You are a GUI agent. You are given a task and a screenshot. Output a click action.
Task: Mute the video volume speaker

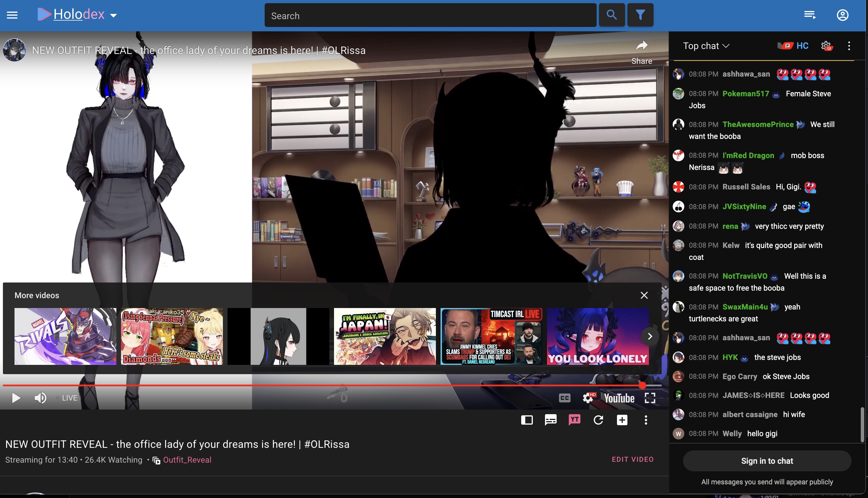(x=40, y=398)
